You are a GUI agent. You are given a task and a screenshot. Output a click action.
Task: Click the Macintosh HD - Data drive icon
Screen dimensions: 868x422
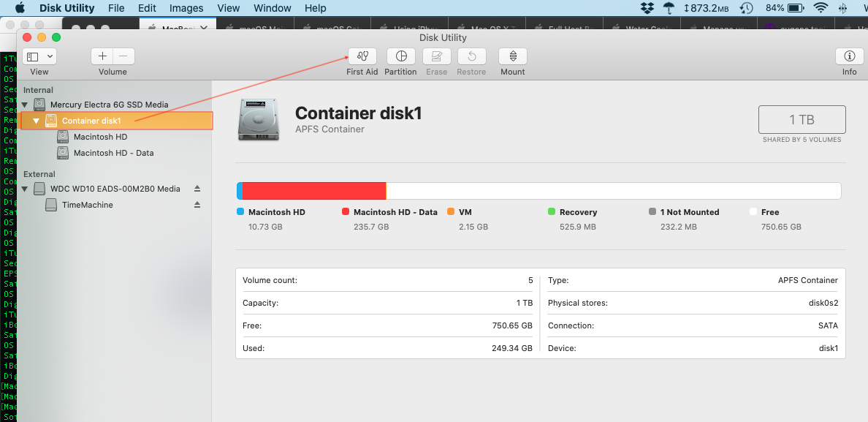click(63, 153)
